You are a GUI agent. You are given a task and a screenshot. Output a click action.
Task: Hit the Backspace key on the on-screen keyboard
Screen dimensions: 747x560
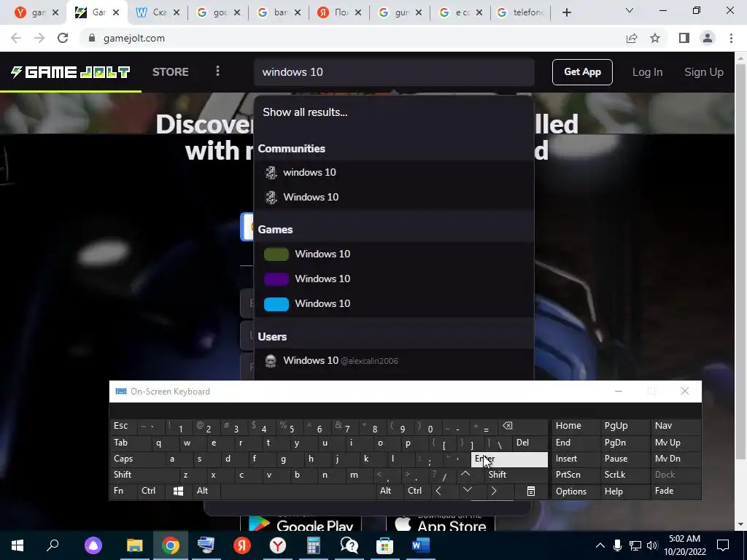pos(523,426)
